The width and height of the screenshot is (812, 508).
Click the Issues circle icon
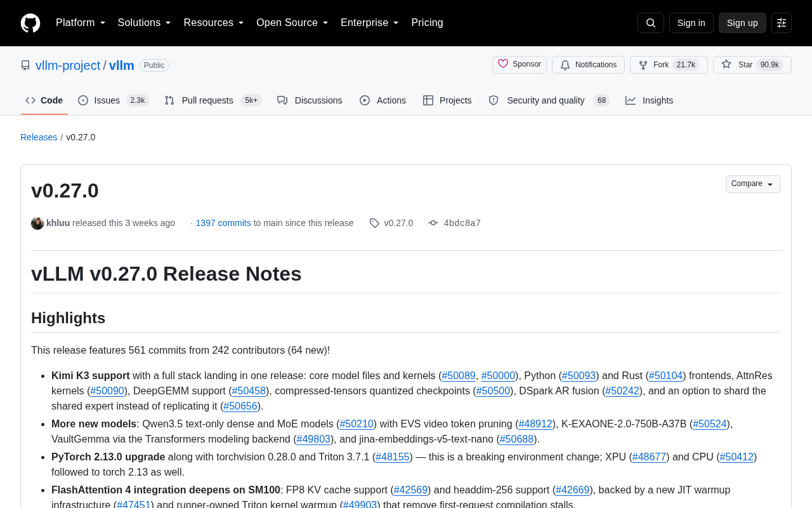pos(83,100)
